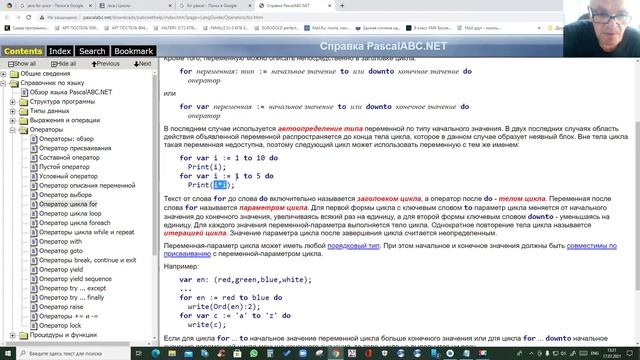Expand the Типы данных node

click(x=13, y=111)
